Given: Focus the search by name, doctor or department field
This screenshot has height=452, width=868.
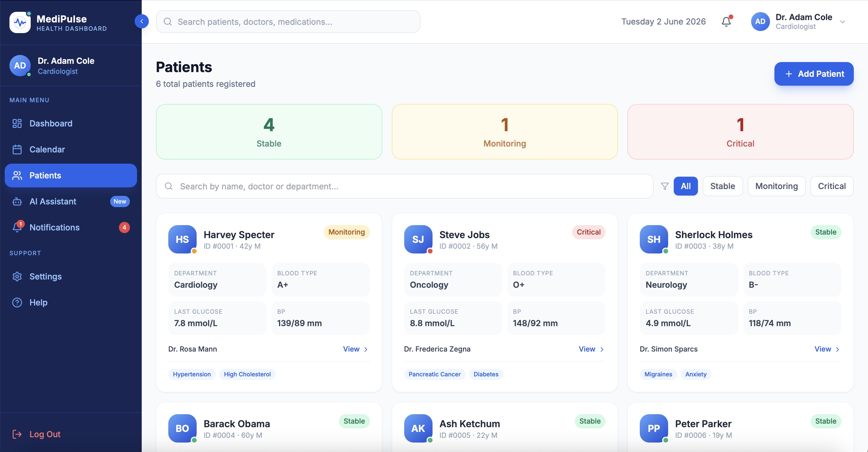Looking at the screenshot, I should 404,186.
